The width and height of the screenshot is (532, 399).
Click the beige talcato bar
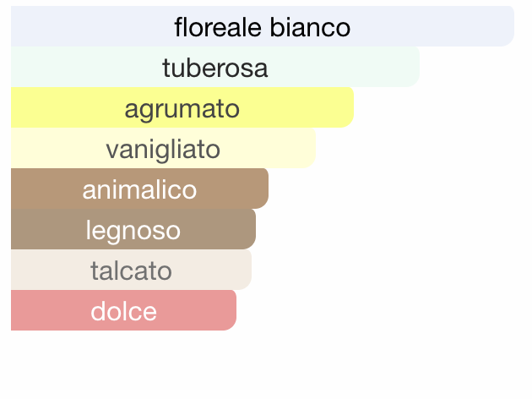tap(131, 270)
